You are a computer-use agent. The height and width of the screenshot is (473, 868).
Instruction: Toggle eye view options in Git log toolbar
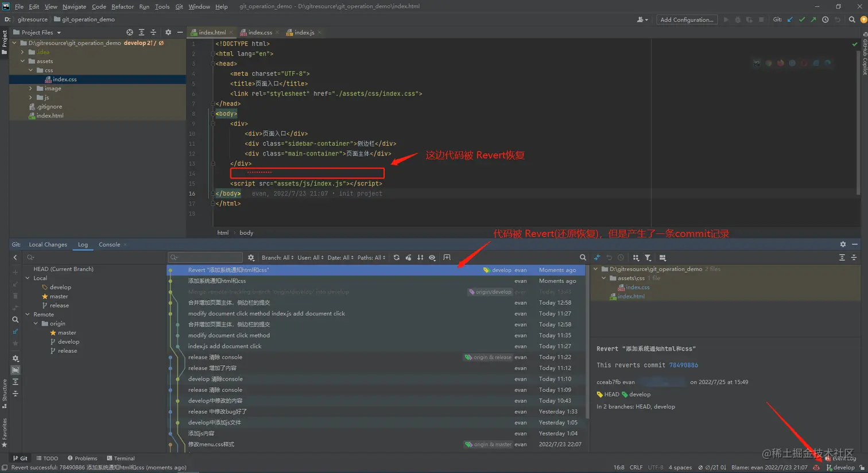pos(432,258)
